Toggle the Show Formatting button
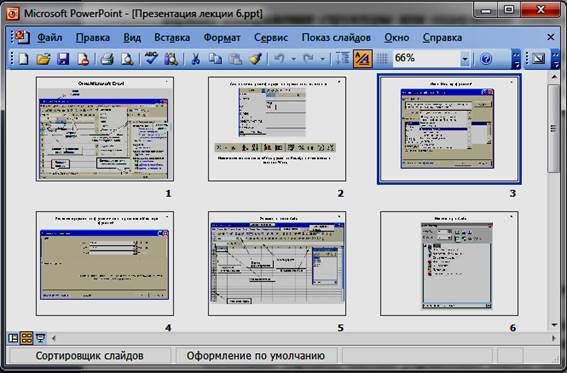Viewport: 567px width, 373px height. pos(362,59)
